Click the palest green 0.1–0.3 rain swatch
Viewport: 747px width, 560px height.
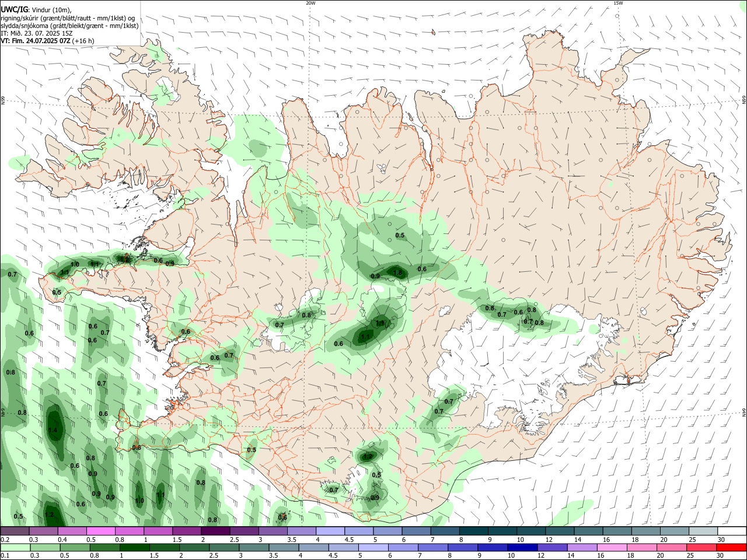(x=15, y=548)
